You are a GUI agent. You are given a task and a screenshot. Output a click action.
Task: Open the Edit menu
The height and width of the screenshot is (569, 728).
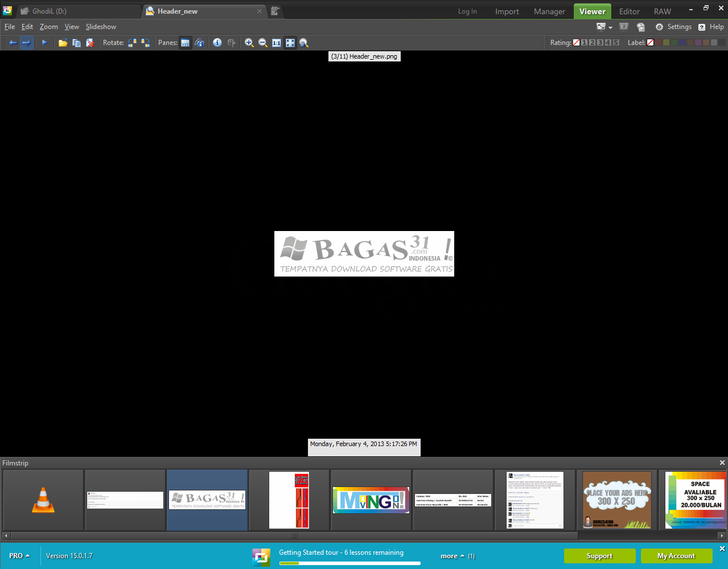click(x=27, y=27)
